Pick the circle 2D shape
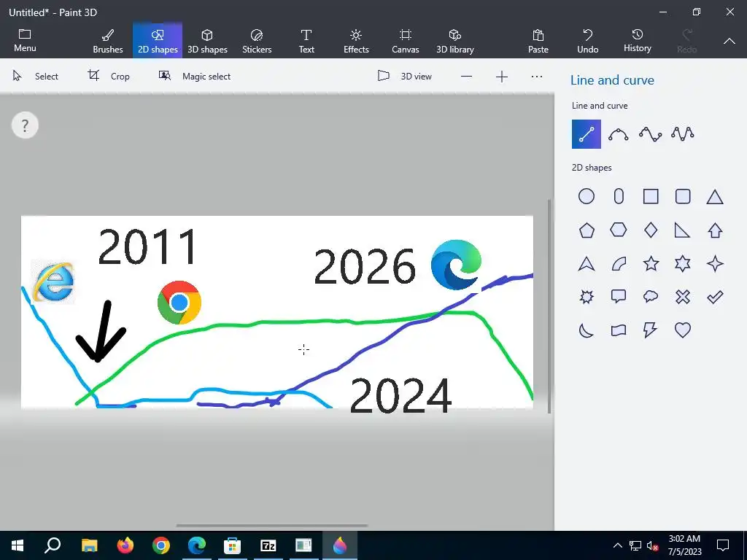 (x=587, y=196)
